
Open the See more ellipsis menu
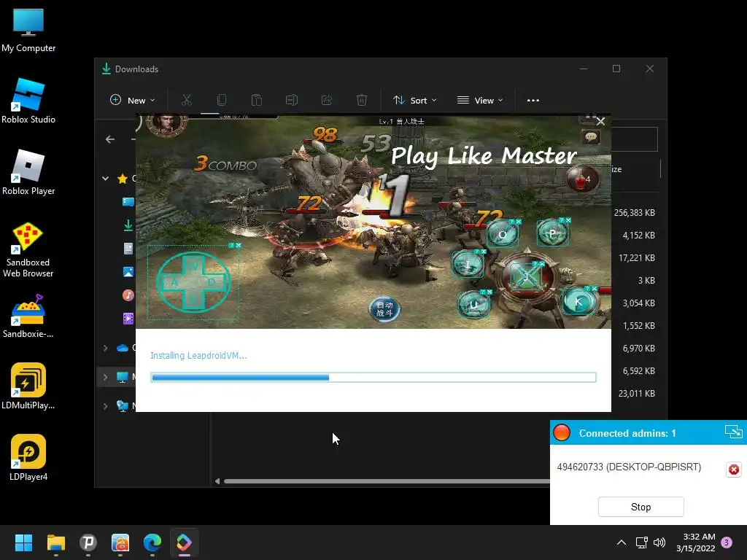(533, 101)
